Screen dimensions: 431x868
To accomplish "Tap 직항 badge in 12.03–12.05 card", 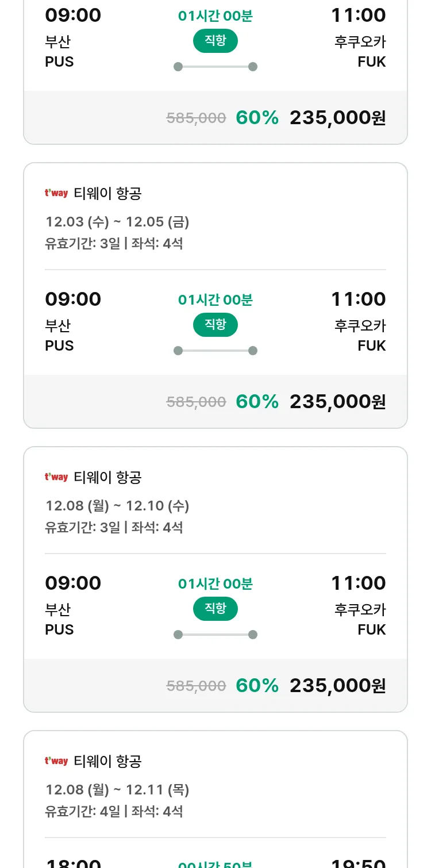I will (215, 325).
